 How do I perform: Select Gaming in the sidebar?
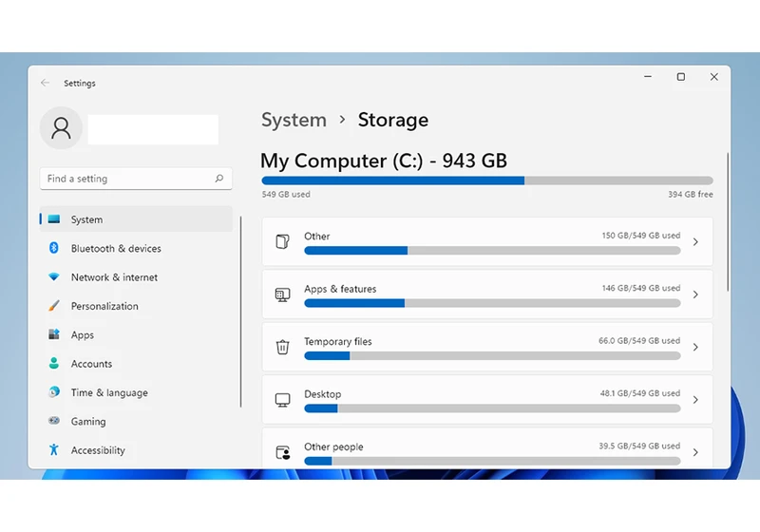pos(136,421)
